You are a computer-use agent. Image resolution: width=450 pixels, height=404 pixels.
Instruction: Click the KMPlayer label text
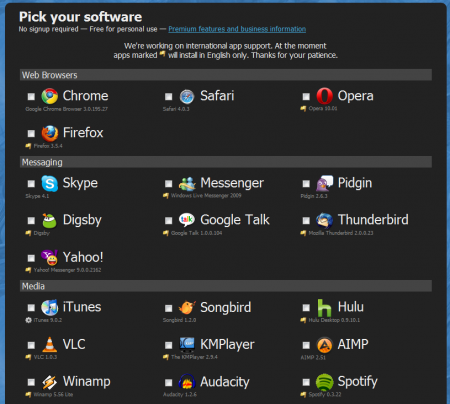coord(227,345)
